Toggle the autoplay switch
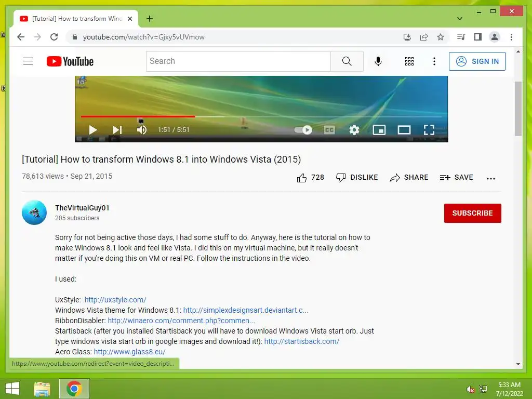The width and height of the screenshot is (532, 399). [x=303, y=129]
